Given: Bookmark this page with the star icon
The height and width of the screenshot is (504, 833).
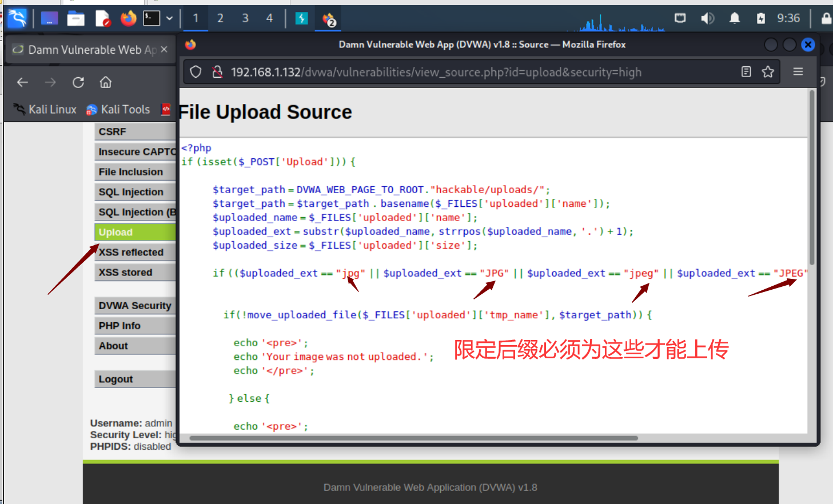Looking at the screenshot, I should pyautogui.click(x=768, y=72).
